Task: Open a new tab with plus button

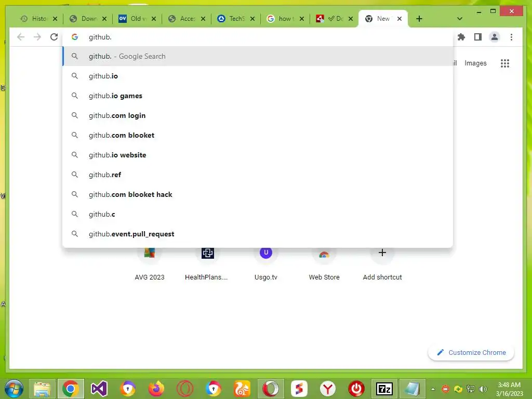Action: (x=419, y=19)
